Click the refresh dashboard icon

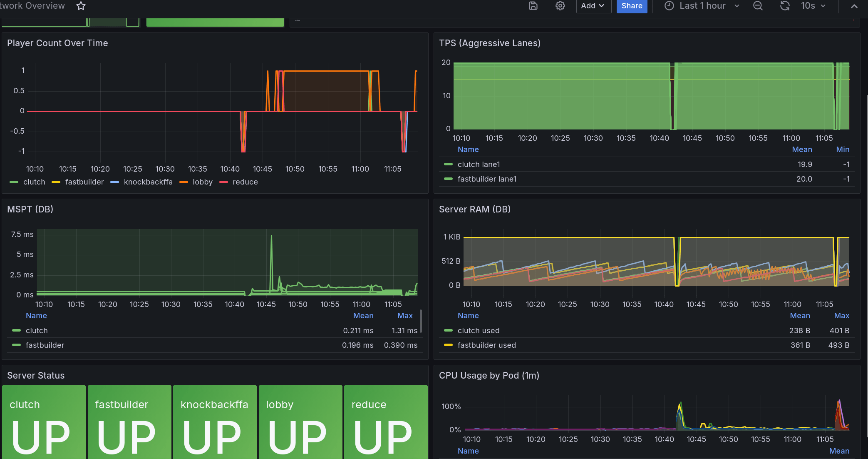click(x=785, y=6)
